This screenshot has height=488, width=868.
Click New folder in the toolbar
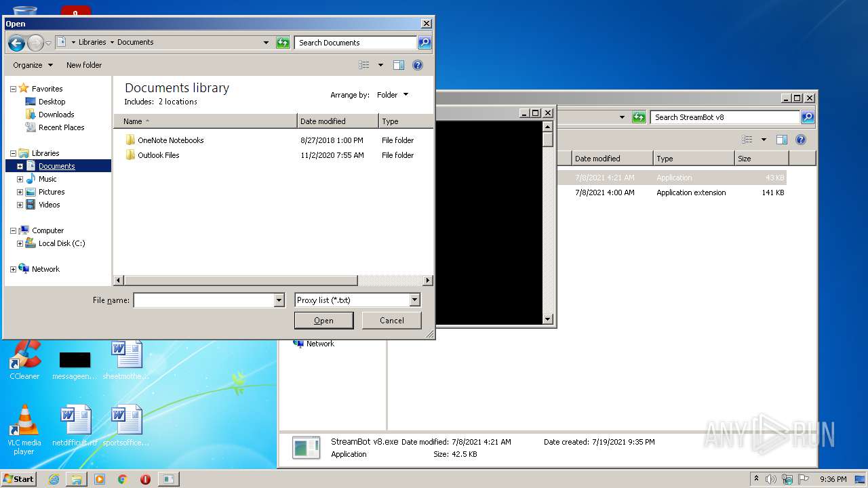pyautogui.click(x=84, y=65)
